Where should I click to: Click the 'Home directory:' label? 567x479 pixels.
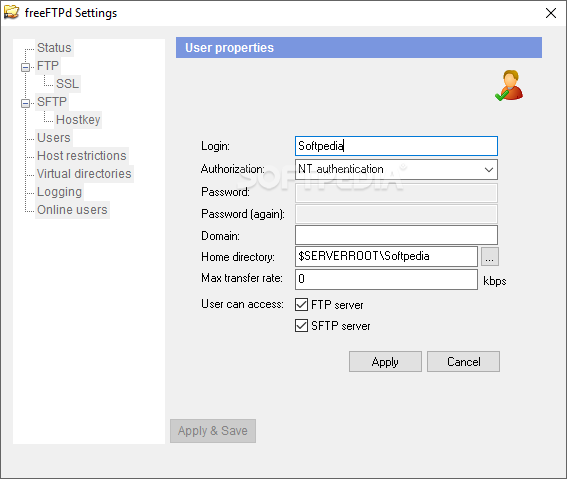[x=238, y=257]
